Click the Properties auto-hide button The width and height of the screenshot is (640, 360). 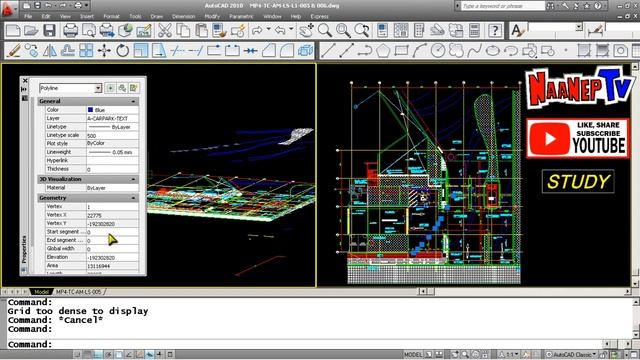[24, 89]
